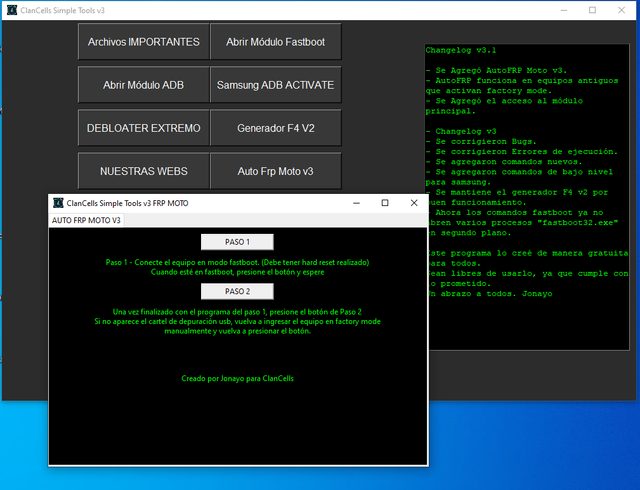640x490 pixels.
Task: Click the 'Paso 1 - Conecte el equipo' instruction
Action: 237,262
